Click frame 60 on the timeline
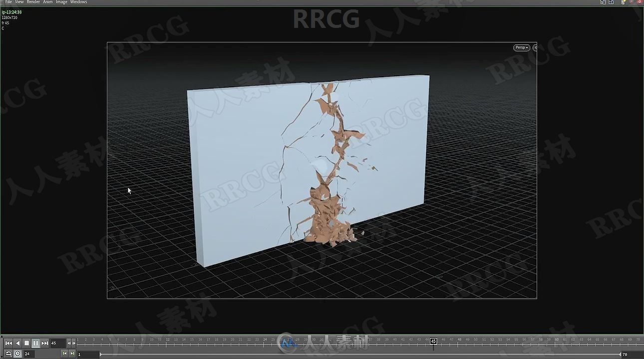 [x=557, y=340]
